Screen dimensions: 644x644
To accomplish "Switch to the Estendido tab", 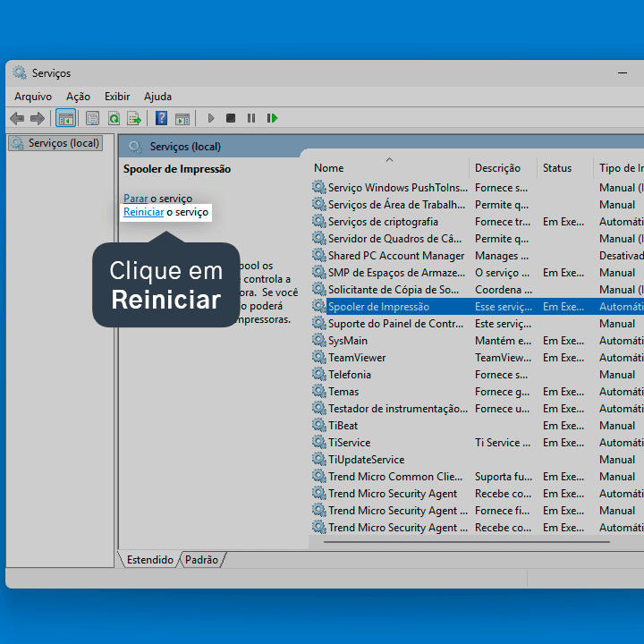I will pyautogui.click(x=150, y=560).
